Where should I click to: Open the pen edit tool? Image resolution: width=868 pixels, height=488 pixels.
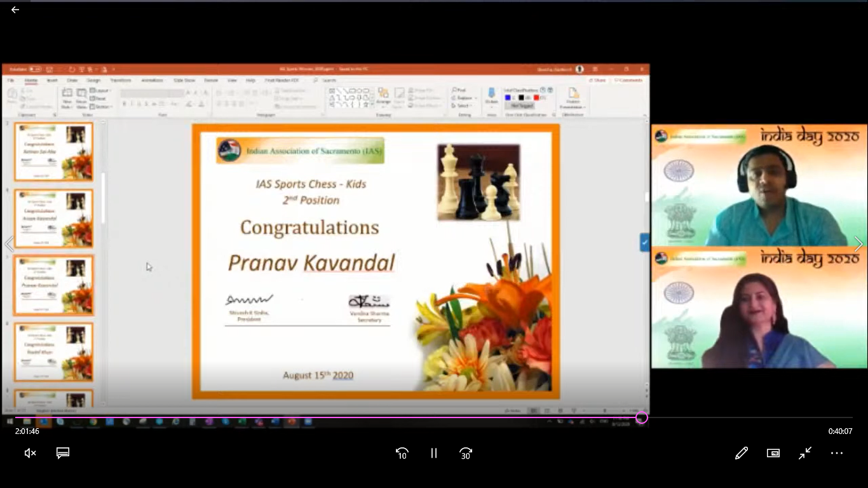coord(741,453)
